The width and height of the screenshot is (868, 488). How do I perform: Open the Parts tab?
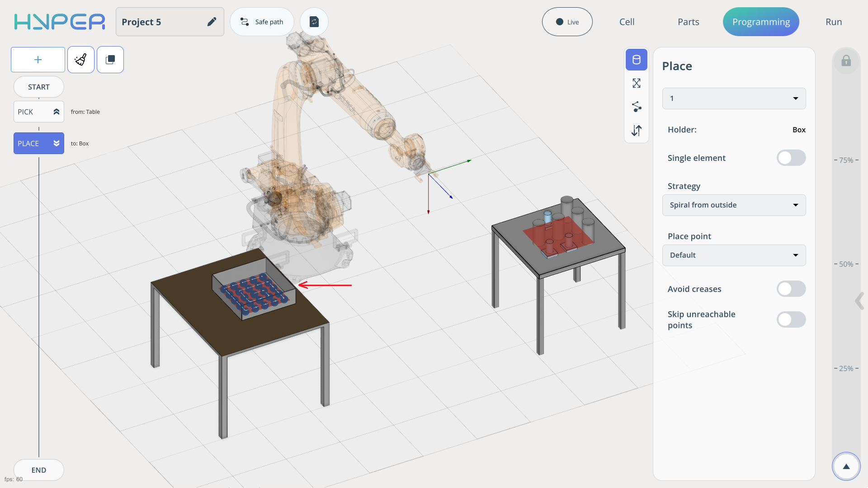click(688, 22)
